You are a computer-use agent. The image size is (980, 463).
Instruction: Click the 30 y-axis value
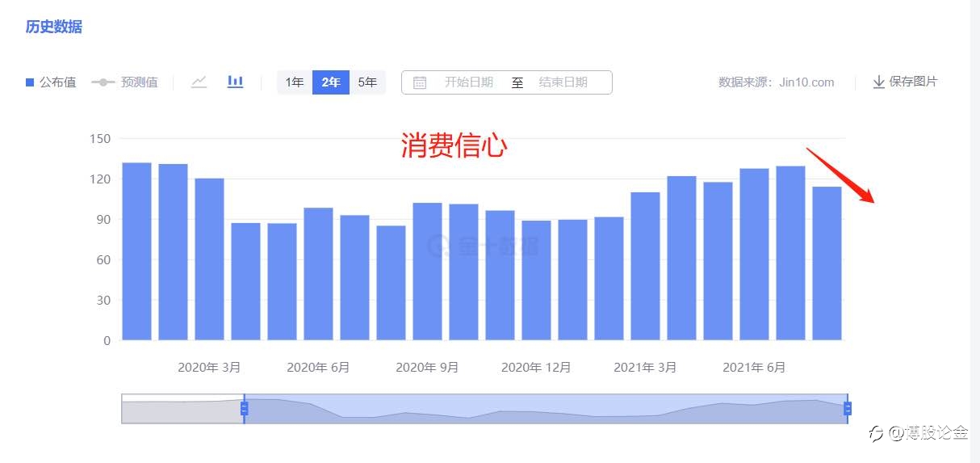click(x=103, y=301)
